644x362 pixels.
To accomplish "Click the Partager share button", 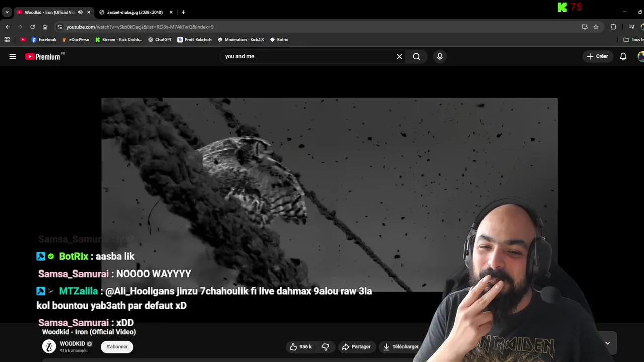I will [356, 347].
